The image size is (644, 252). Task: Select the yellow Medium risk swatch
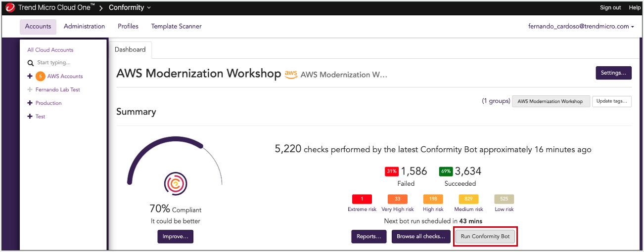pos(468,199)
